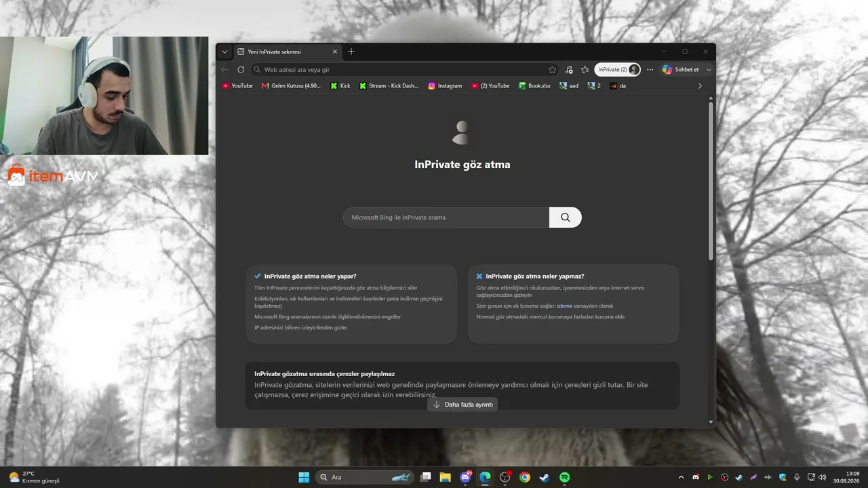This screenshot has height=488, width=868.
Task: Open the bookmark labeled 2
Action: 594,86
